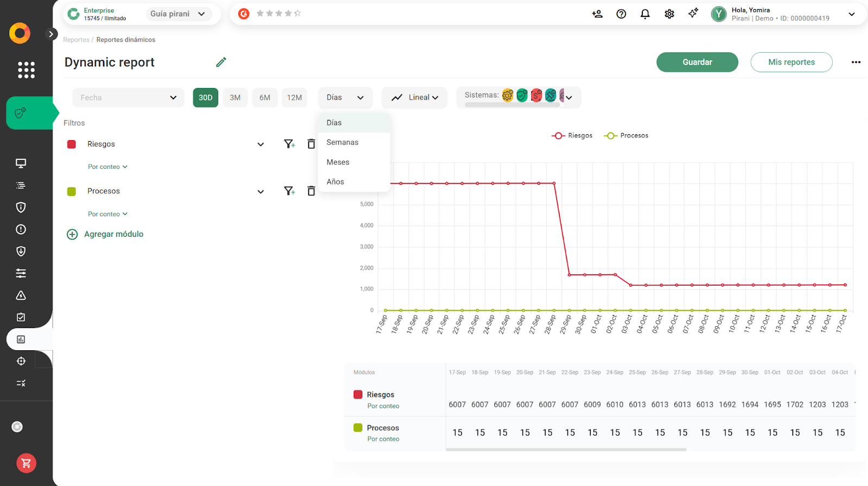The height and width of the screenshot is (486, 868).
Task: Open the notifications bell
Action: (x=645, y=14)
